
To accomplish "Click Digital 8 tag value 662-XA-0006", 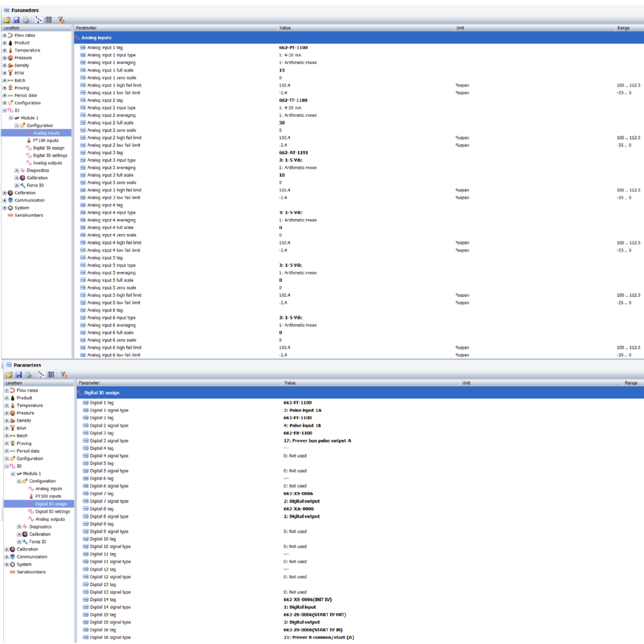I will (299, 509).
